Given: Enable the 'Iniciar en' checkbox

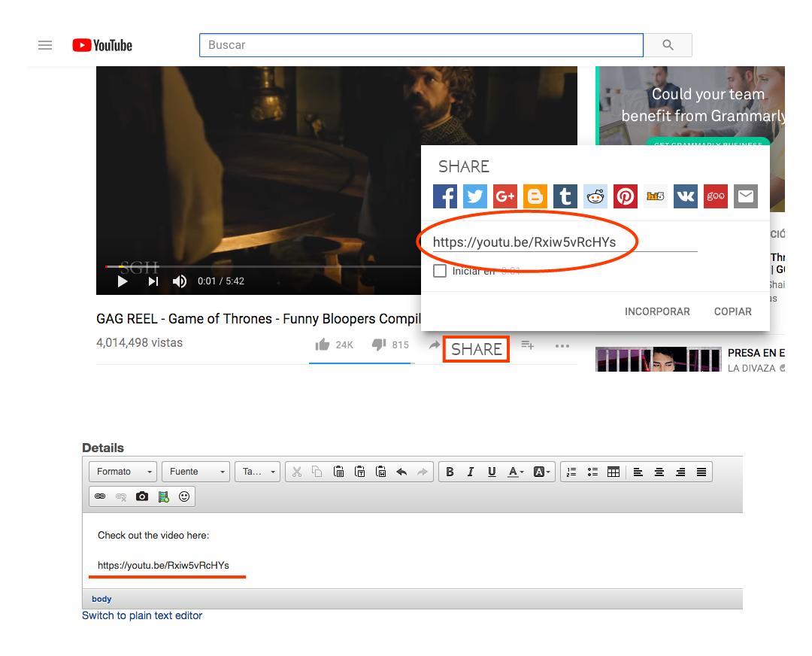Looking at the screenshot, I should [440, 271].
